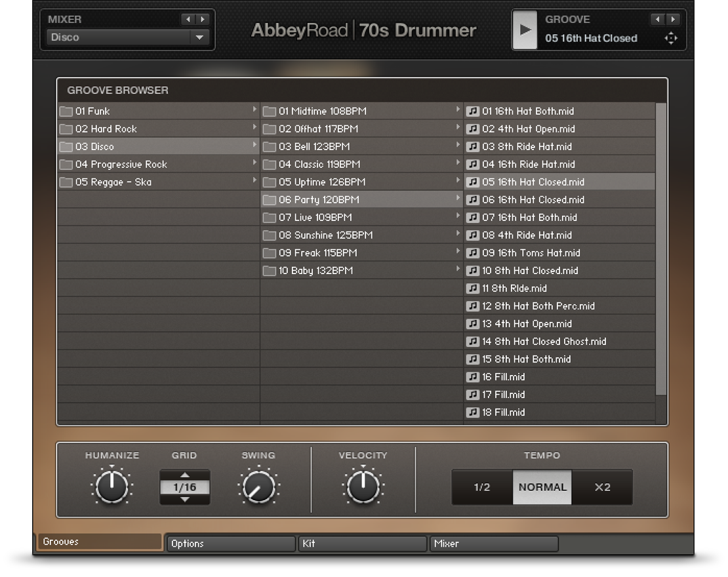The image size is (728, 577).
Task: Select 15 8th Hat Both.mid file
Action: (559, 359)
